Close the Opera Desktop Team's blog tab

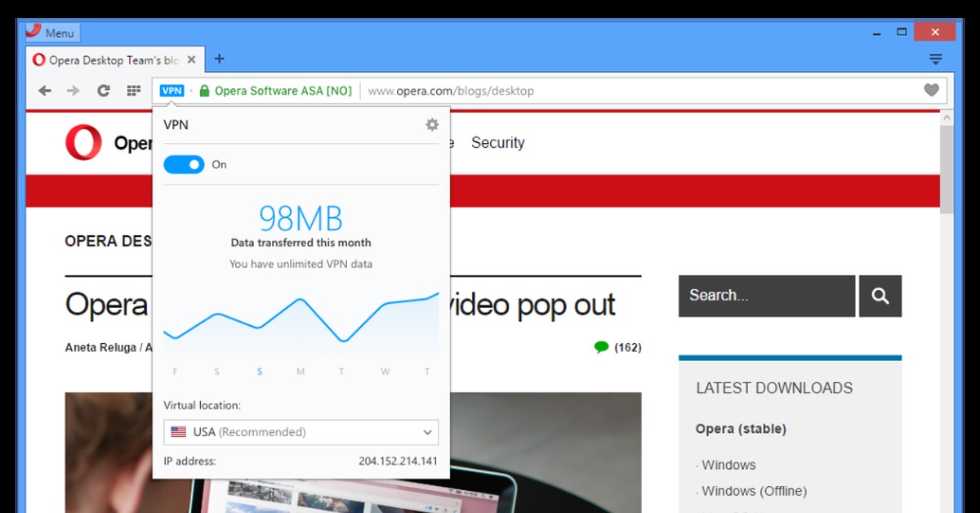tap(192, 60)
